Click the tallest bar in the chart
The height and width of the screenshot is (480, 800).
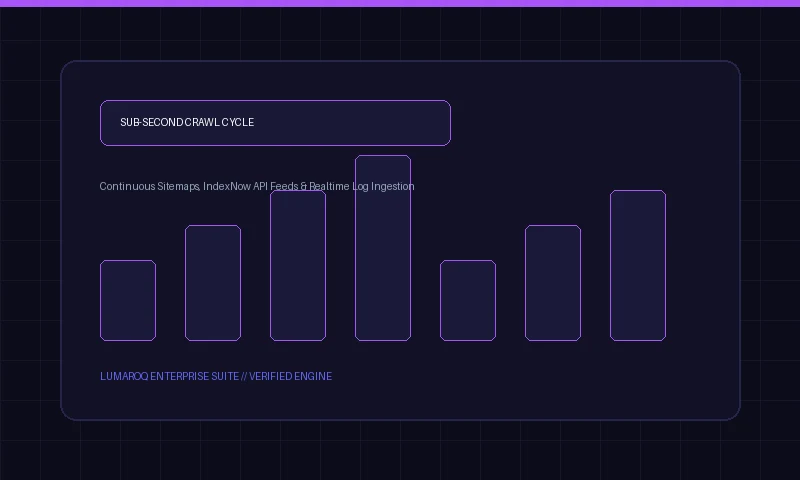click(x=383, y=248)
